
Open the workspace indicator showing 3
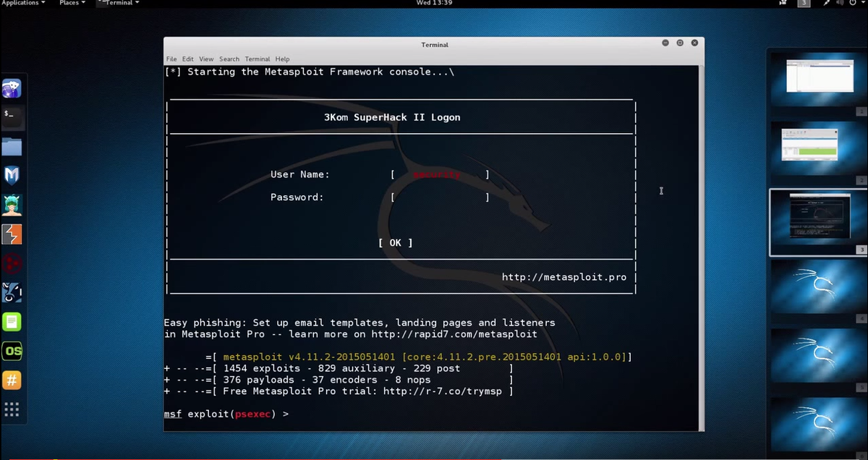(804, 3)
